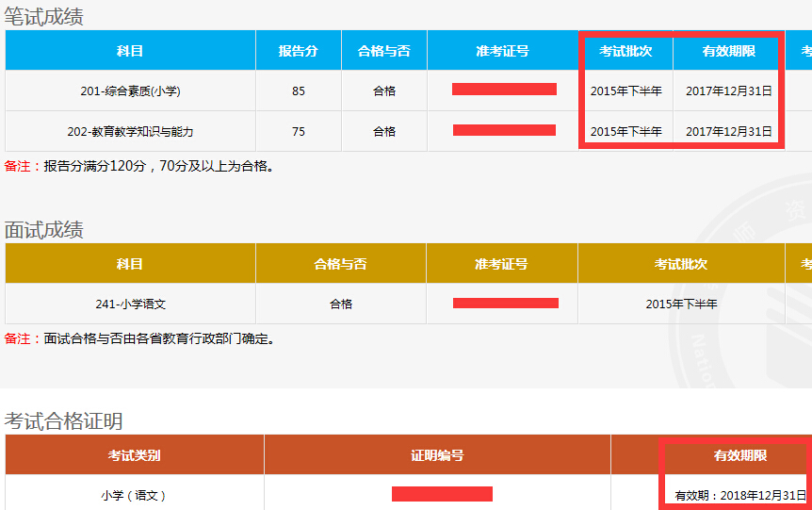This screenshot has width=812, height=510.
Task: Click the score 85 cell
Action: point(298,91)
